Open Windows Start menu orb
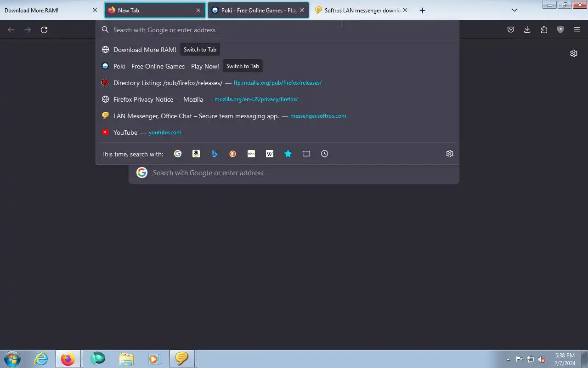Viewport: 588px width, 368px height. tap(12, 359)
